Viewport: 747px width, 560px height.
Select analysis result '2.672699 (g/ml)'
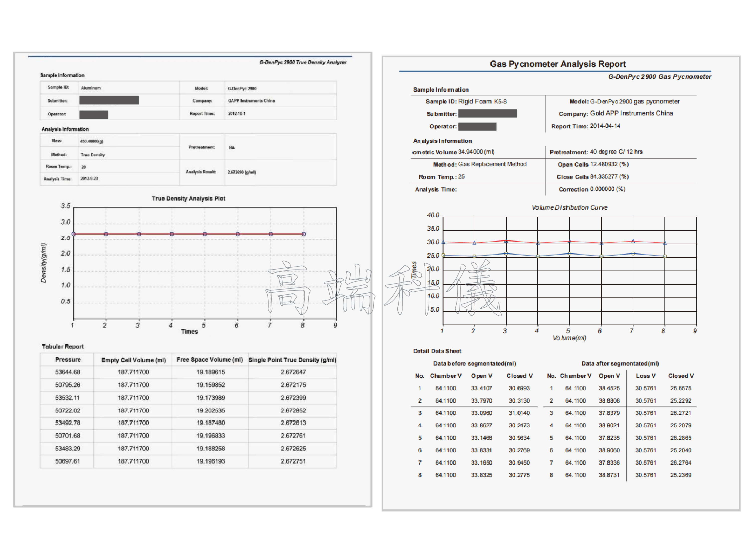pyautogui.click(x=241, y=172)
